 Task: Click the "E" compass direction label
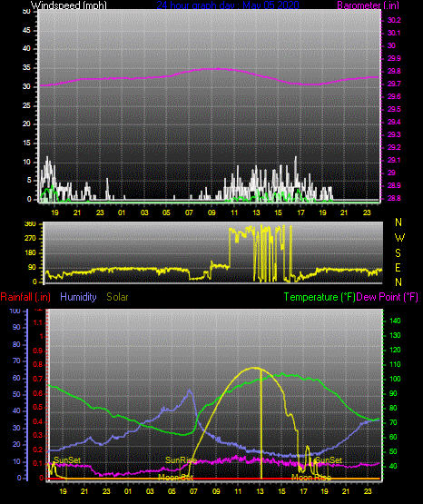(x=398, y=268)
